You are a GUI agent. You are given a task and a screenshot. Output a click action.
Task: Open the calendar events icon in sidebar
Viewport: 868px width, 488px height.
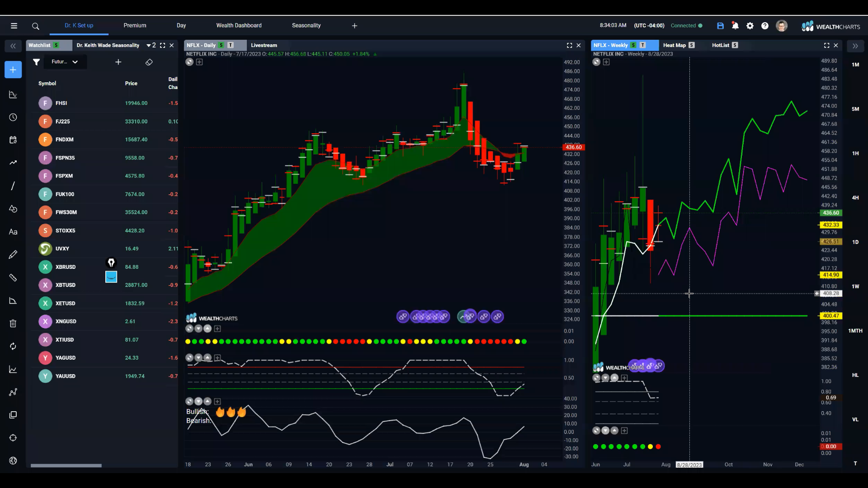13,140
